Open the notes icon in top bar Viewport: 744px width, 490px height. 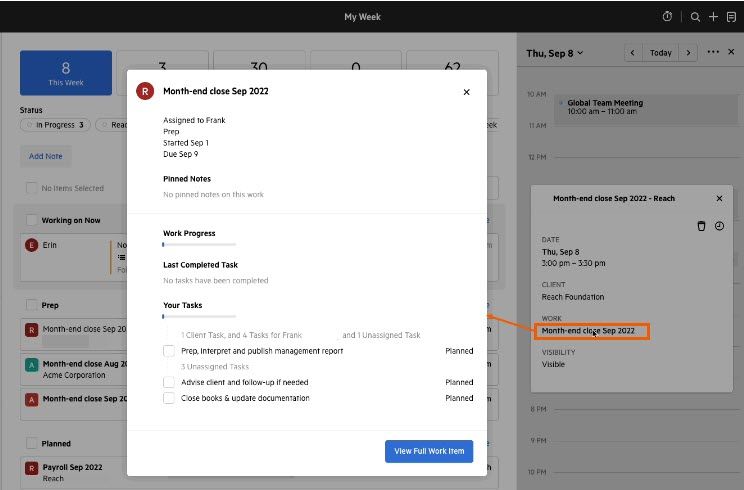click(730, 17)
